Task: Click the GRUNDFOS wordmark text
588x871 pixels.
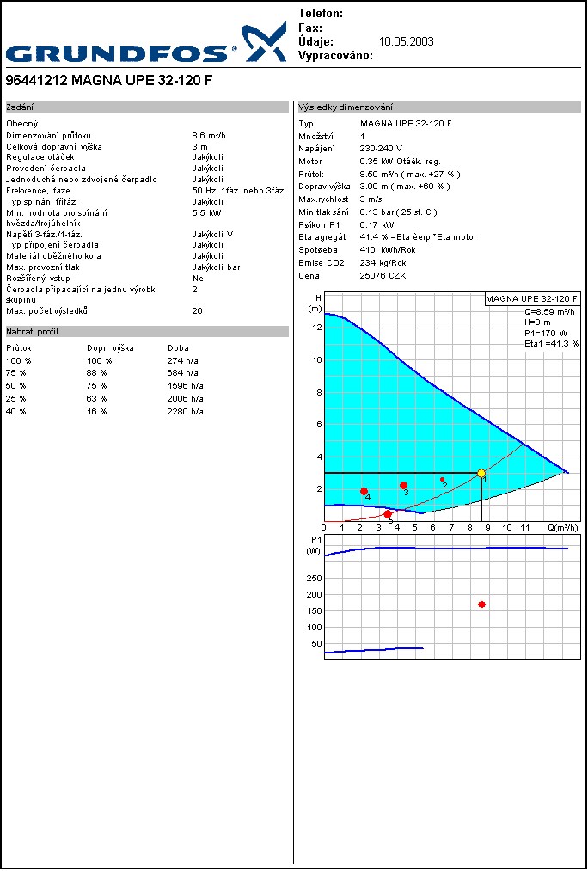Action: (120, 53)
